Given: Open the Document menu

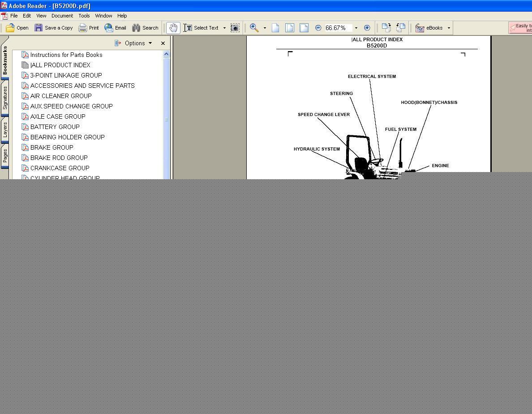Looking at the screenshot, I should [62, 16].
